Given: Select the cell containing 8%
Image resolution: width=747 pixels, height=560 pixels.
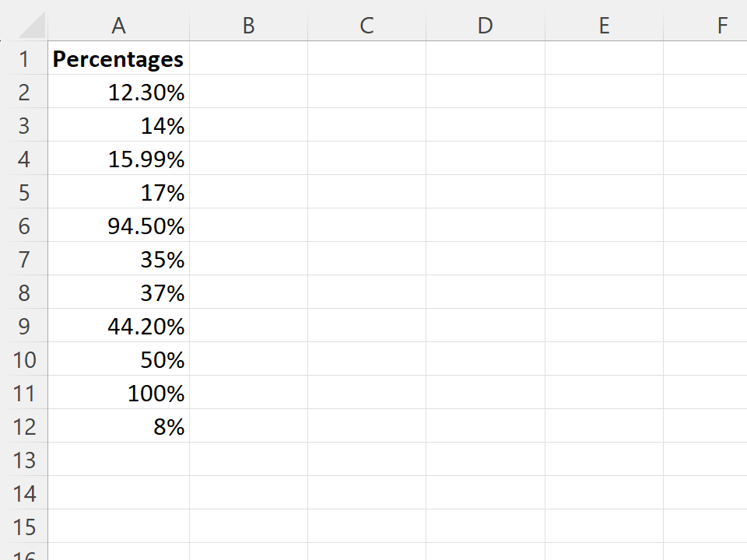Looking at the screenshot, I should [118, 426].
